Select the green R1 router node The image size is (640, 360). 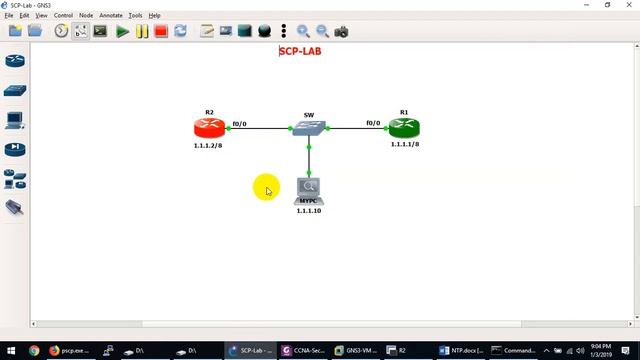pos(404,127)
